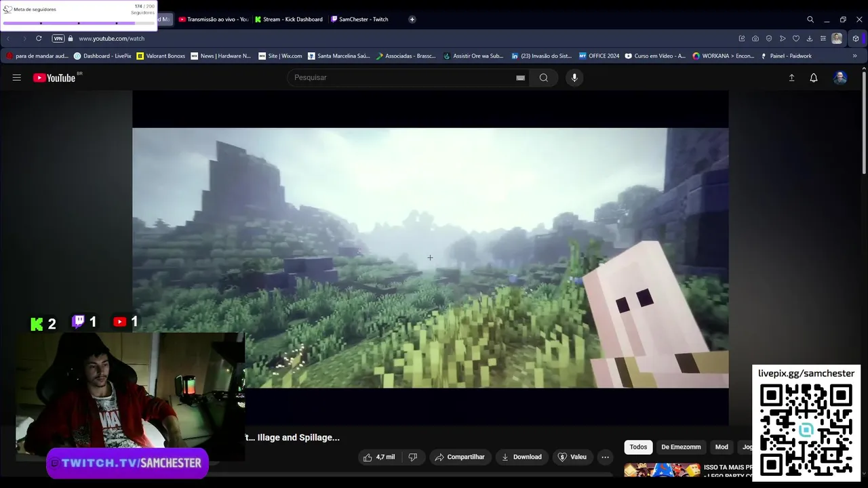Image resolution: width=868 pixels, height=488 pixels.
Task: Expand hidden bookmarks with double chevron
Action: click(855, 56)
